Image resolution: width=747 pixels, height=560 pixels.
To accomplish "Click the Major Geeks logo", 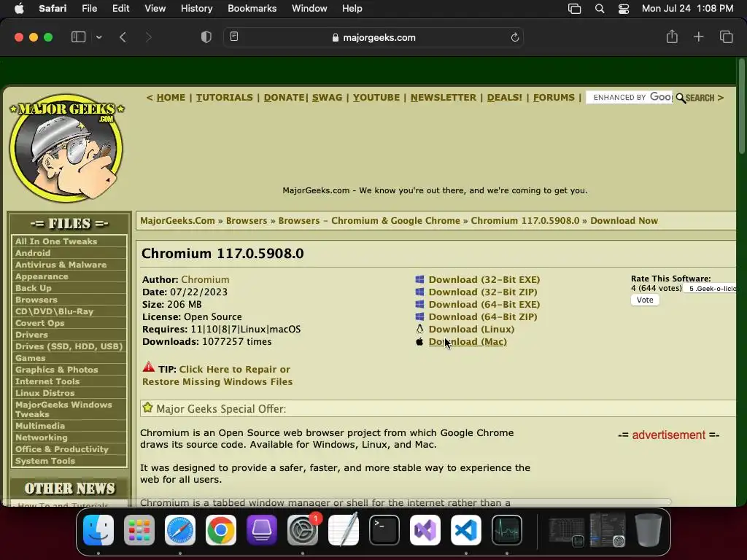I will click(x=66, y=147).
